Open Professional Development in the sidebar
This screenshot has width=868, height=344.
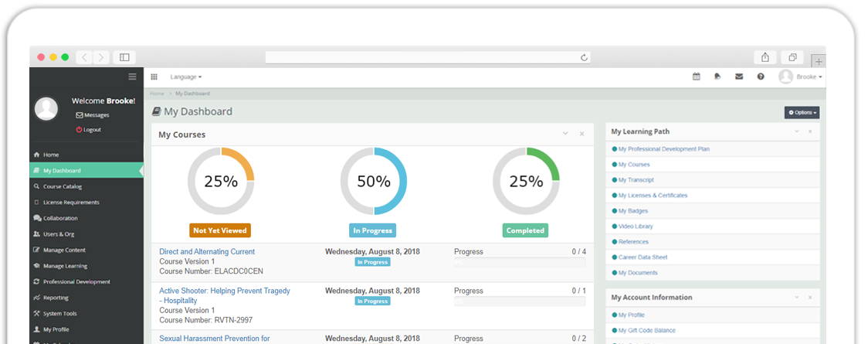pyautogui.click(x=86, y=281)
